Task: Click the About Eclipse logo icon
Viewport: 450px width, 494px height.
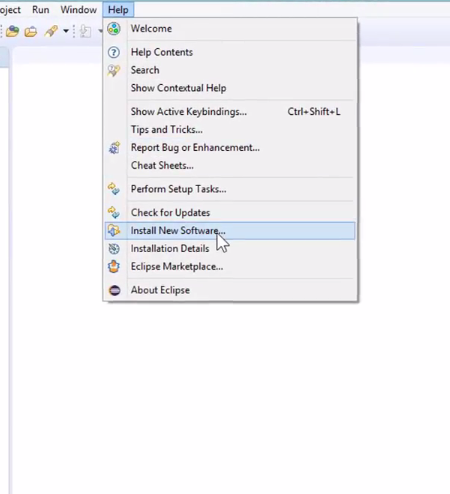Action: coord(114,290)
